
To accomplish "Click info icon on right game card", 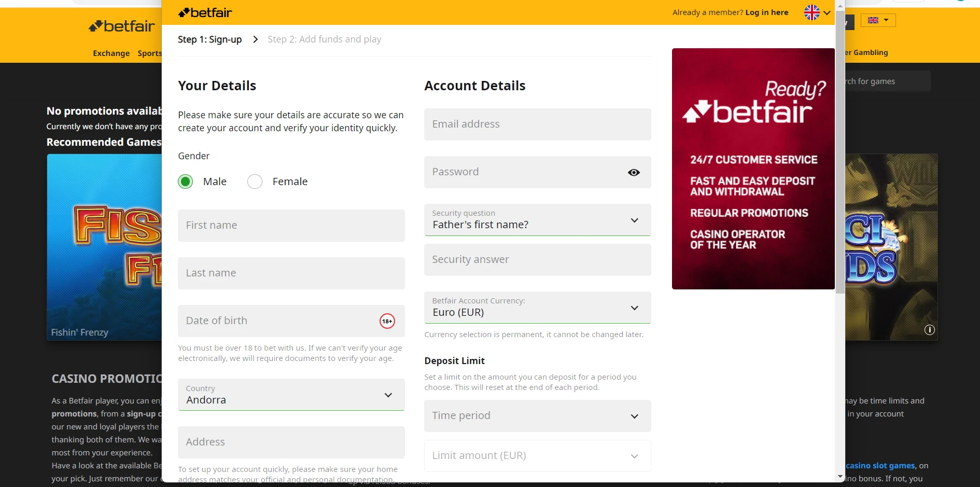I will 930,330.
